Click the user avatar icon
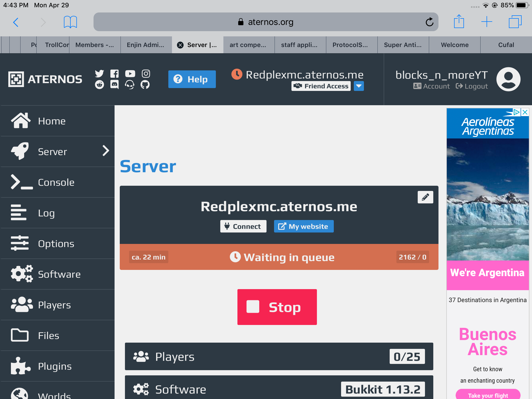Screen dimensions: 532x399 508,79
